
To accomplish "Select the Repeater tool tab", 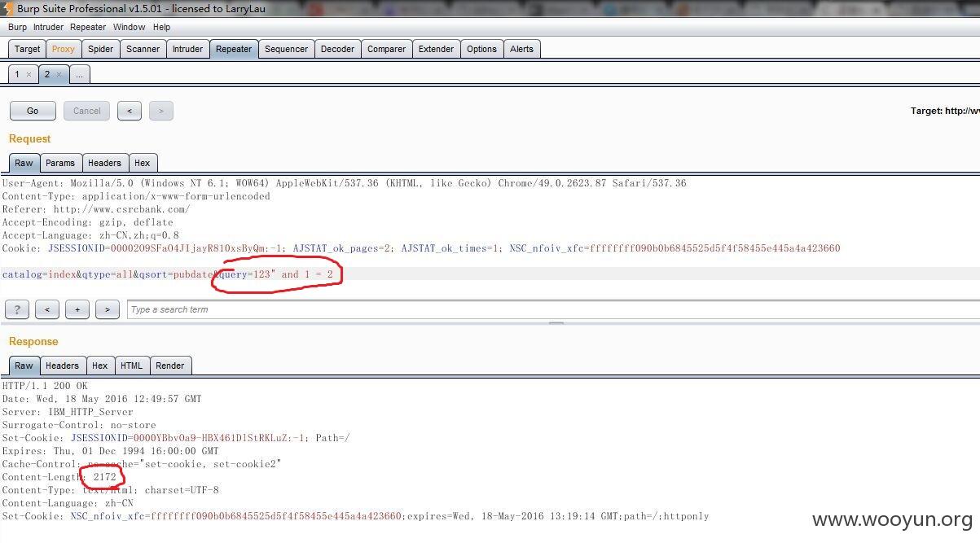I will [x=234, y=49].
